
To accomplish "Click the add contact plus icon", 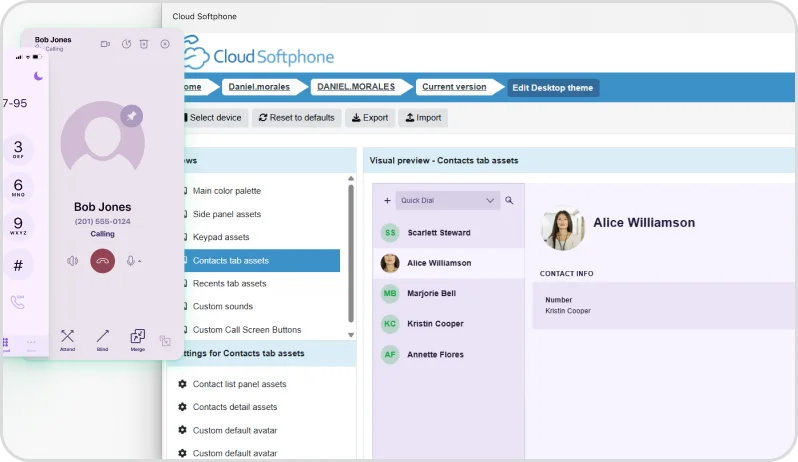I will coord(387,201).
